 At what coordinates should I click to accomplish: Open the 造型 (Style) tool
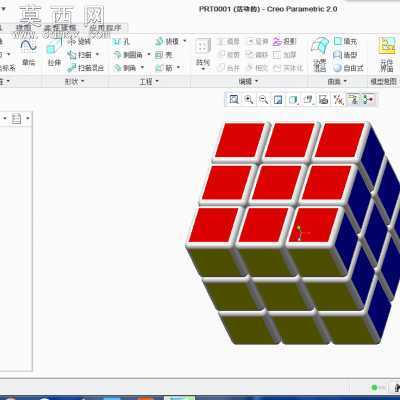346,55
